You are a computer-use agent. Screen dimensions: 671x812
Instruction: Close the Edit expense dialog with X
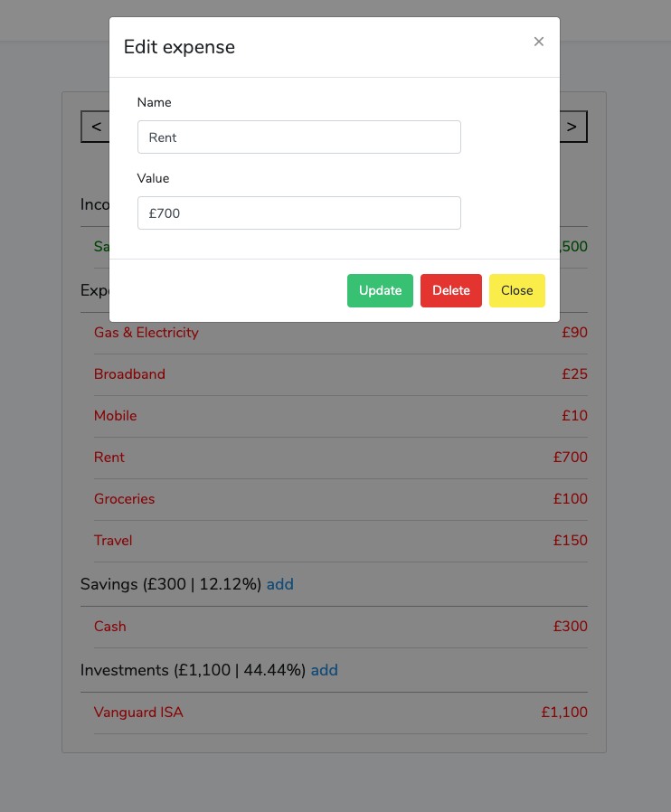(x=538, y=42)
